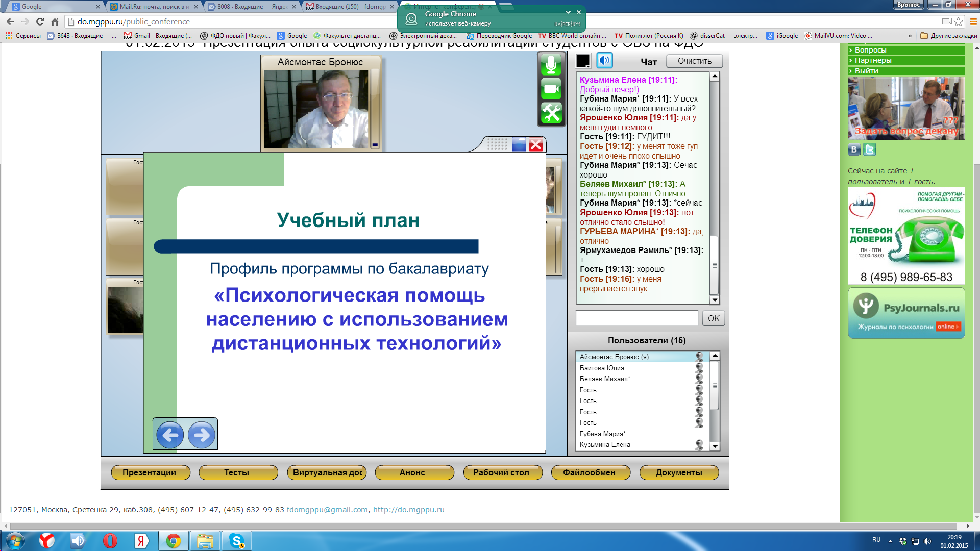Click status icon next to Кузьмина Елена
This screenshot has height=551, width=980.
click(x=699, y=444)
